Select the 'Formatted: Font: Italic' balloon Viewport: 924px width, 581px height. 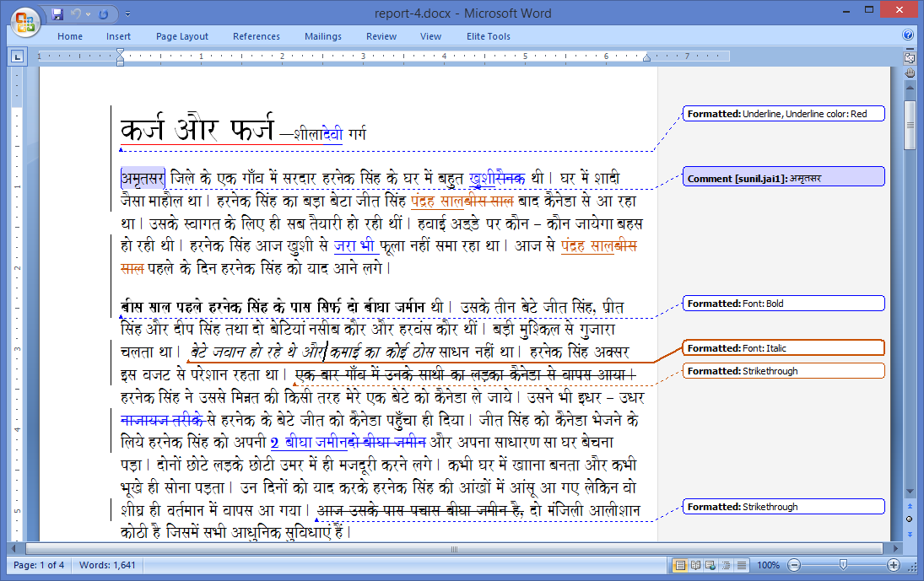coord(784,348)
